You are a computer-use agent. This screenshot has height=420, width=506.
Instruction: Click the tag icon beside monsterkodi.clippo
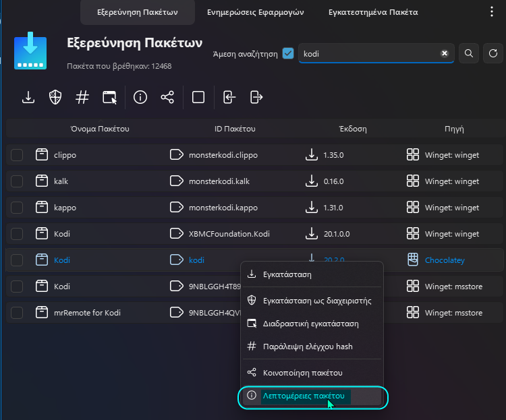[x=177, y=154]
